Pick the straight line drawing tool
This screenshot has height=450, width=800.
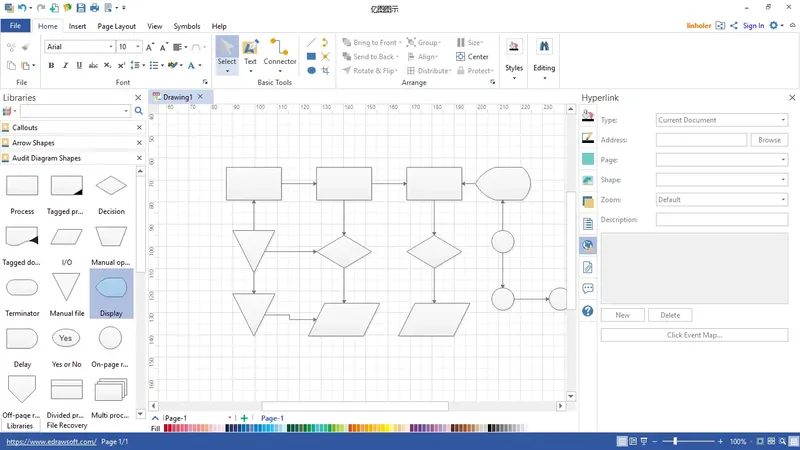tap(311, 43)
